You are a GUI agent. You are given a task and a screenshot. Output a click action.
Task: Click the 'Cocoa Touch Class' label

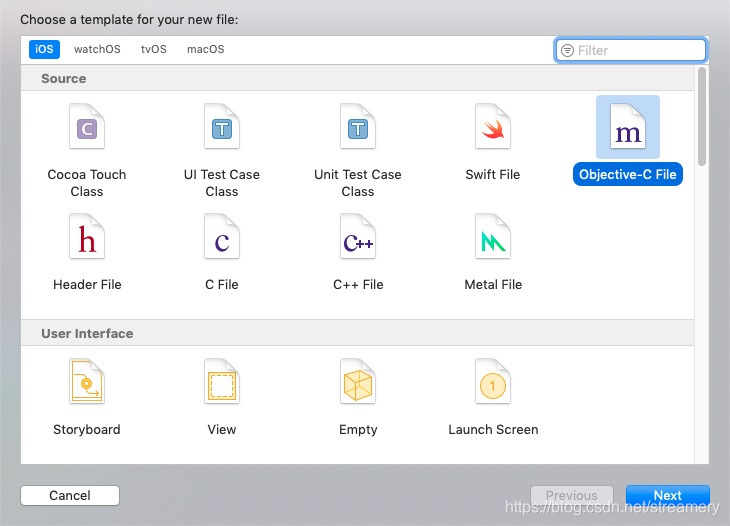click(87, 183)
